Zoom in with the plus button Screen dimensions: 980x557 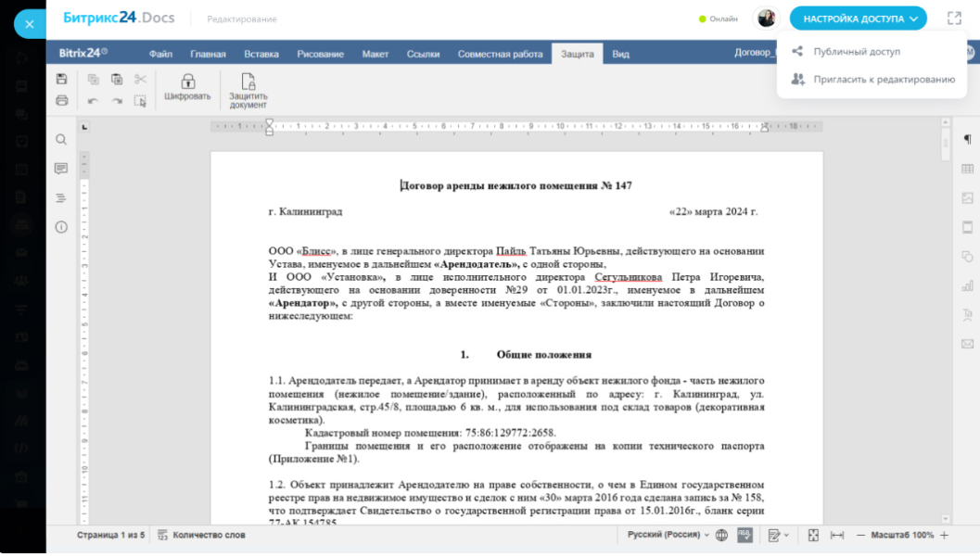coord(945,535)
